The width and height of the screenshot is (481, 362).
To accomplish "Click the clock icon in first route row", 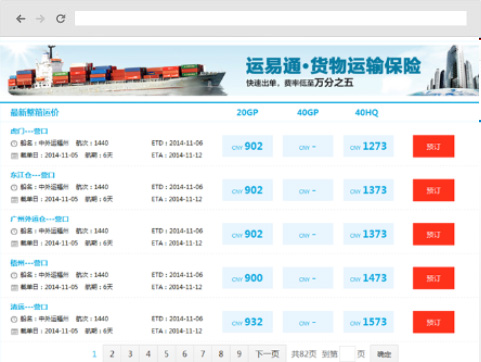I will point(14,144).
